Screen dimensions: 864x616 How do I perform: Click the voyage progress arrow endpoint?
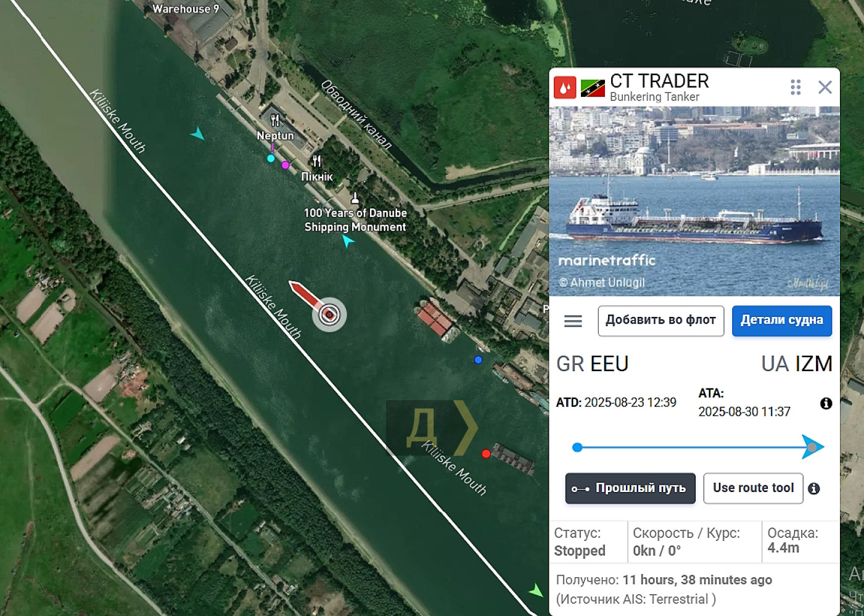point(813,447)
